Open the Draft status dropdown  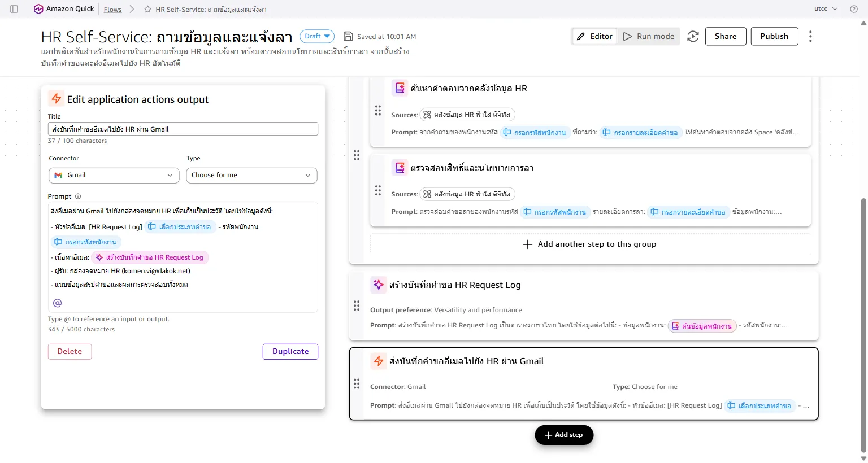tap(317, 36)
